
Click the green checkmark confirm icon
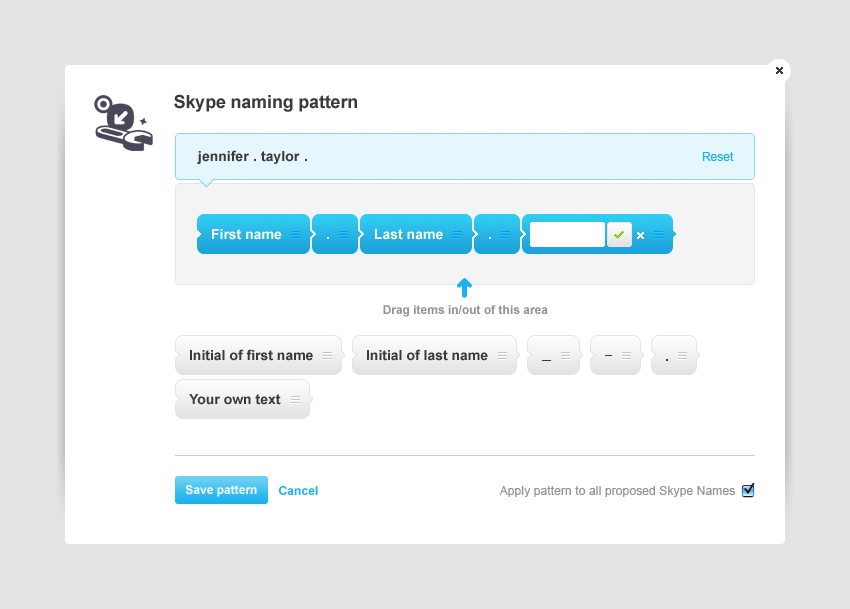pos(619,235)
